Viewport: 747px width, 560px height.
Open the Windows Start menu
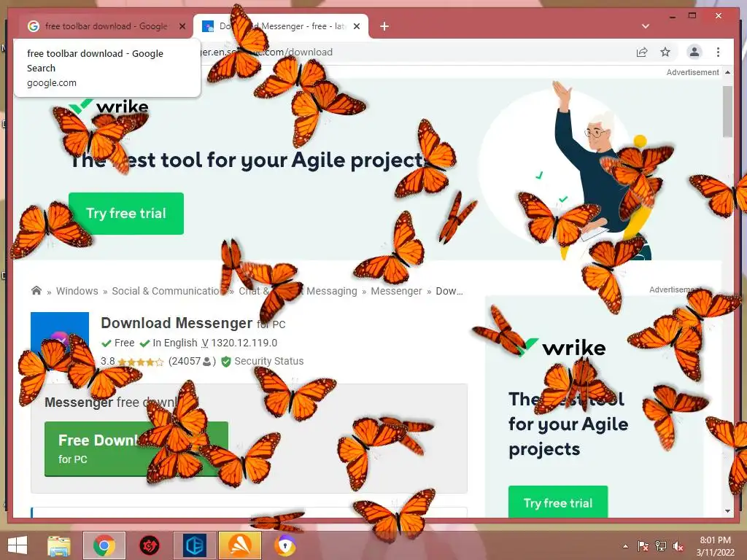coord(18,545)
